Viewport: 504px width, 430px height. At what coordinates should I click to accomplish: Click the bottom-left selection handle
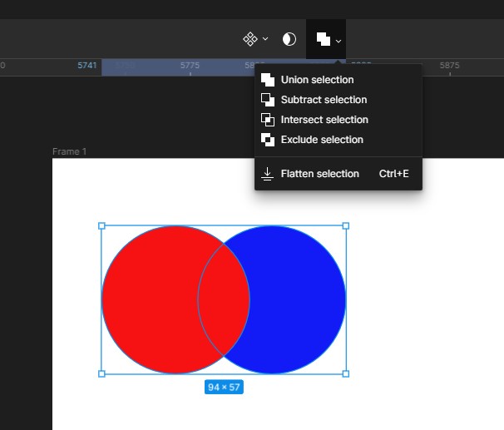click(101, 374)
